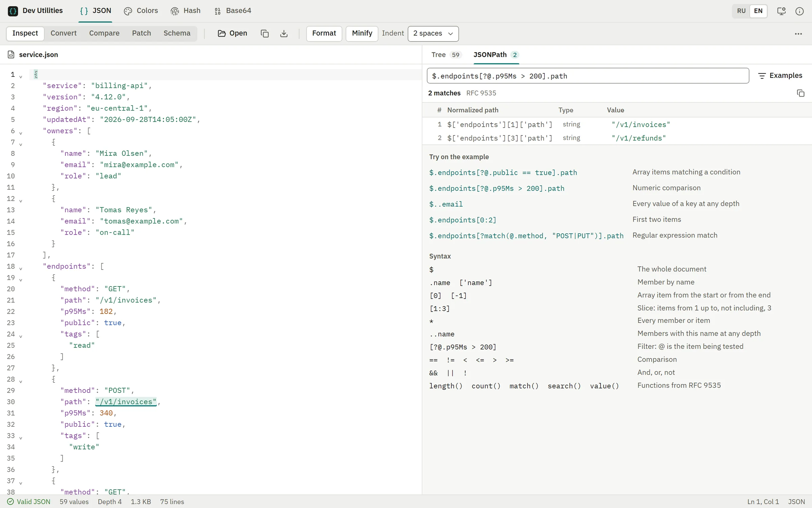Select the "/v1/refunds" match row
812x508 pixels.
617,138
